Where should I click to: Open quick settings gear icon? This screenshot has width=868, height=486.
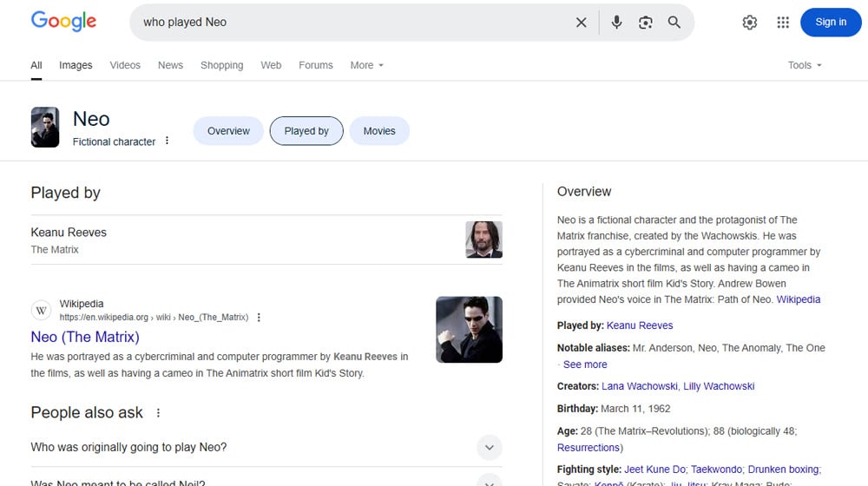pyautogui.click(x=750, y=23)
